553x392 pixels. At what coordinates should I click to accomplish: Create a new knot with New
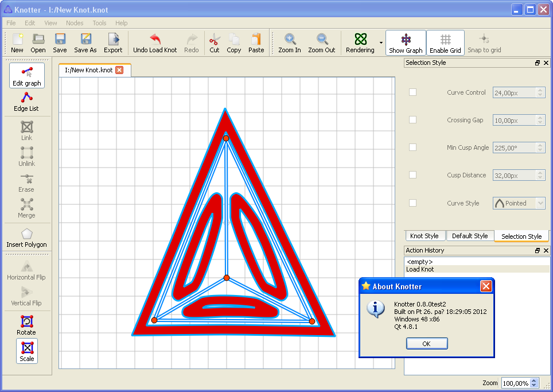[17, 43]
